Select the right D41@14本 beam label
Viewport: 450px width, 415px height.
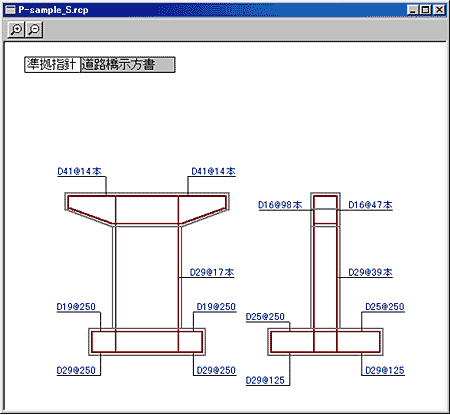point(213,171)
